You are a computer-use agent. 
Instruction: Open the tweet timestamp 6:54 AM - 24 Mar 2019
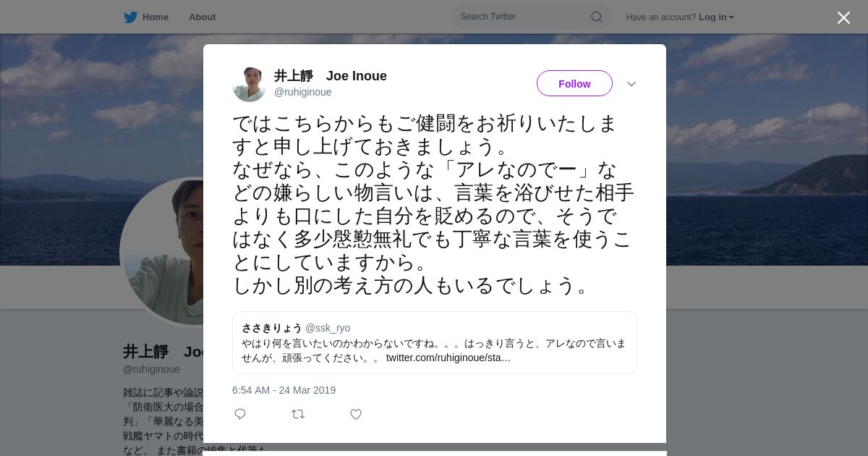284,390
